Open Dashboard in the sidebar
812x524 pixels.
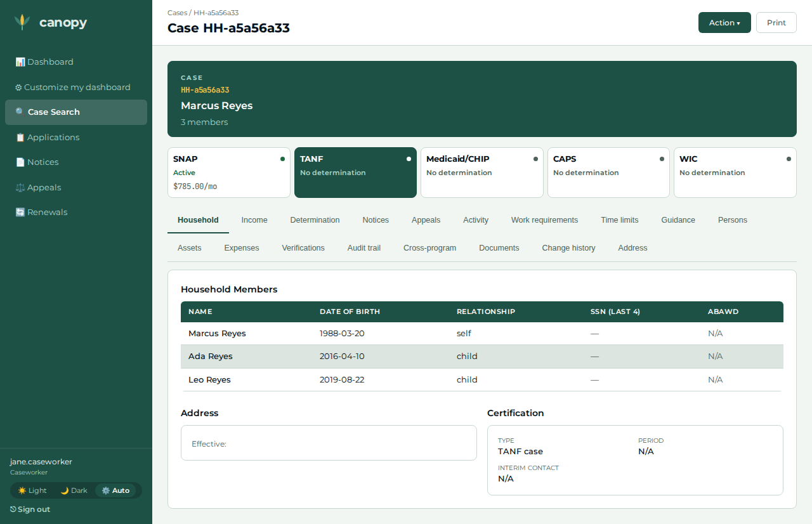click(76, 62)
